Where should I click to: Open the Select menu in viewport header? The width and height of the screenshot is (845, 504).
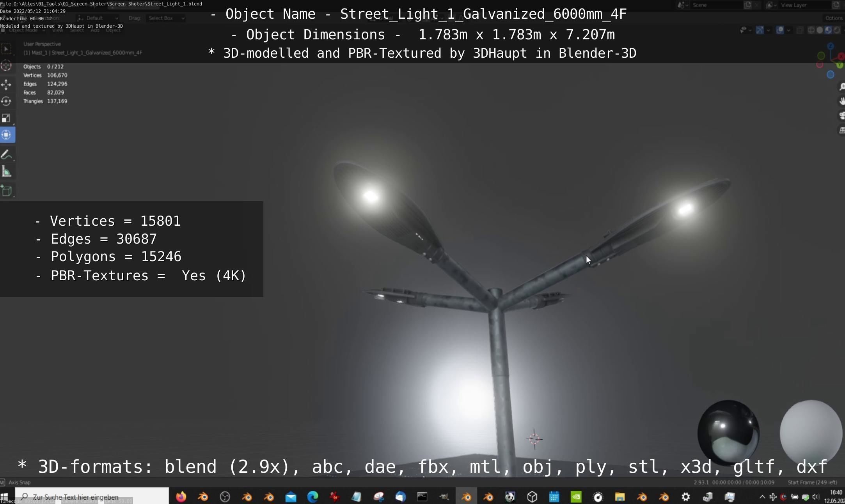pos(77,30)
